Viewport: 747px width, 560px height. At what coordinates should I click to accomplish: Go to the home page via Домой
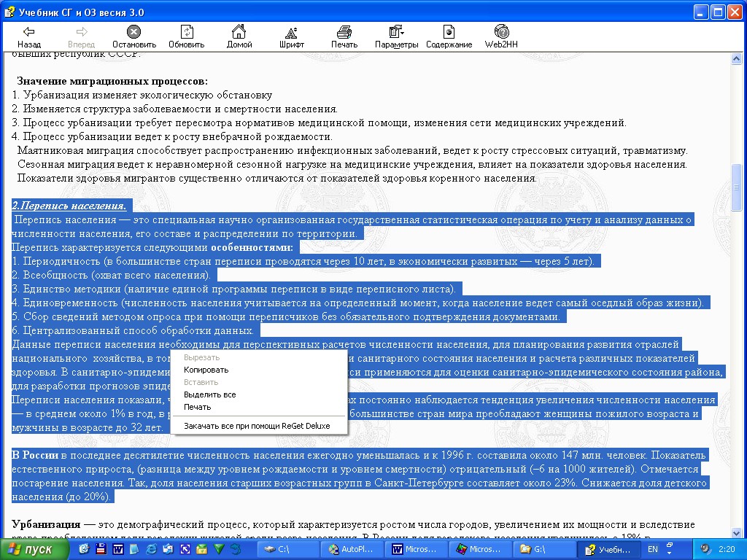(x=239, y=37)
